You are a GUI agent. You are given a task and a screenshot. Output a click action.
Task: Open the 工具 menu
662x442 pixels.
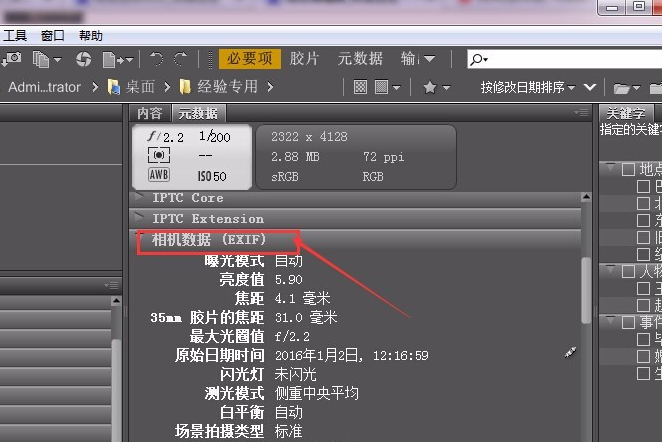(15, 35)
